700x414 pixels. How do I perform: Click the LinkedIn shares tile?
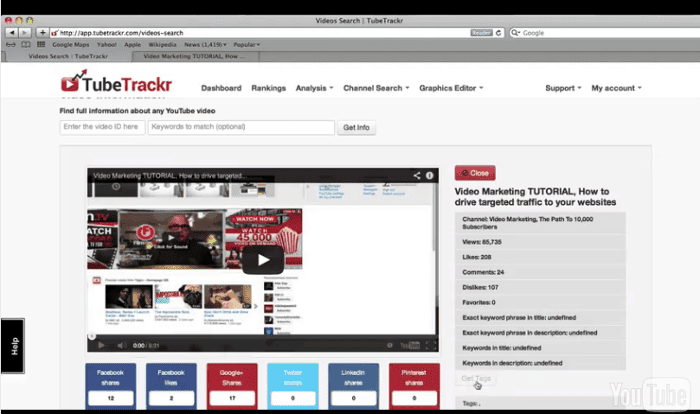pyautogui.click(x=353, y=386)
